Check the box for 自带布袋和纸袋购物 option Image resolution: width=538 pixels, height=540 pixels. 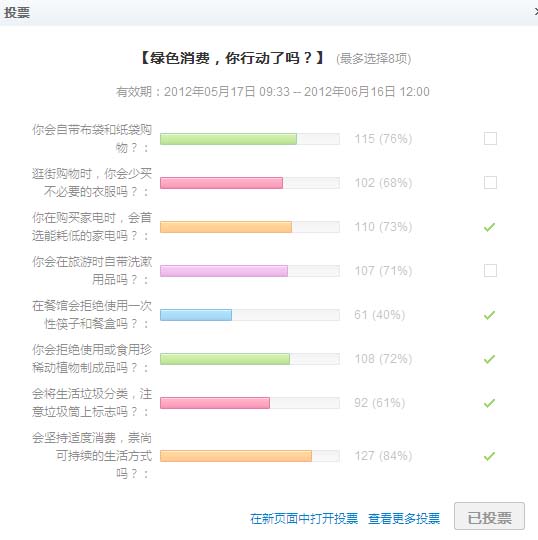point(490,139)
